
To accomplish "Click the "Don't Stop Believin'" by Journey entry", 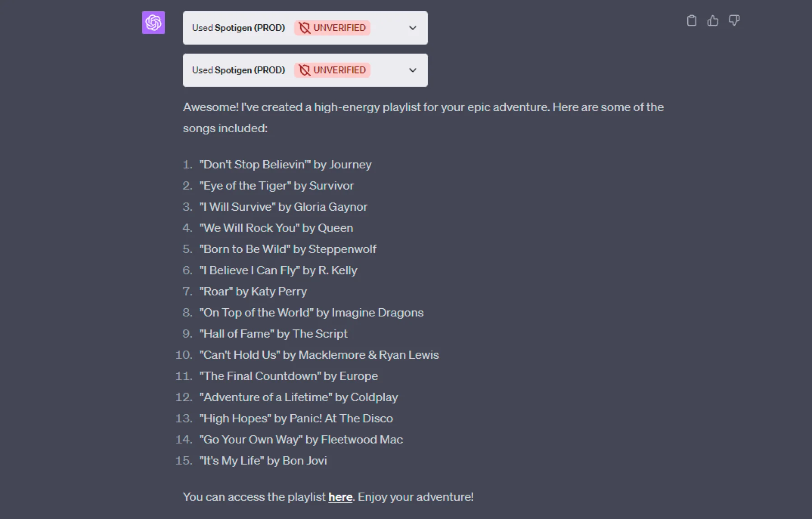I will coord(285,165).
